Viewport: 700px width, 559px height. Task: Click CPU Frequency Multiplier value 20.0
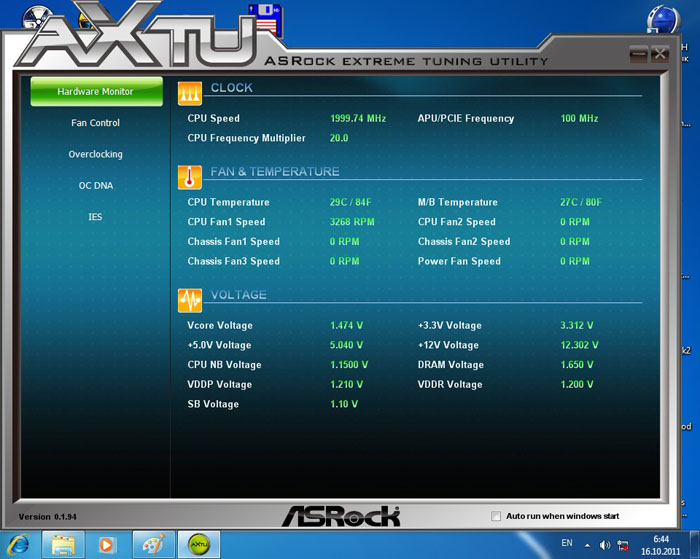coord(339,138)
